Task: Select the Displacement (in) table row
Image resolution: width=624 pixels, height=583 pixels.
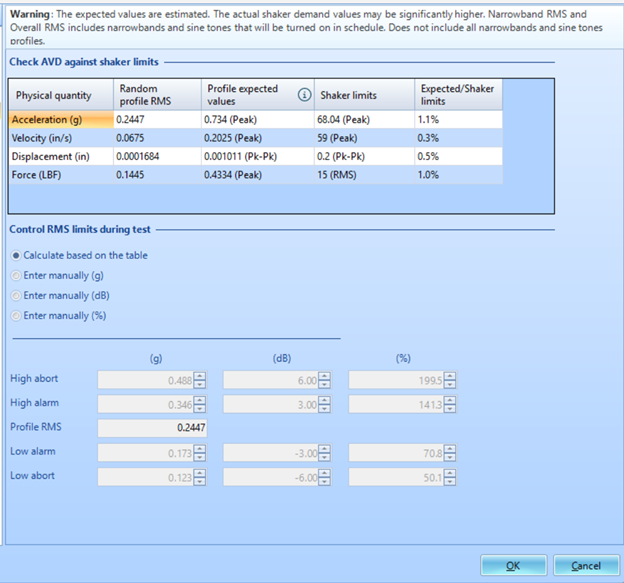Action: point(58,155)
